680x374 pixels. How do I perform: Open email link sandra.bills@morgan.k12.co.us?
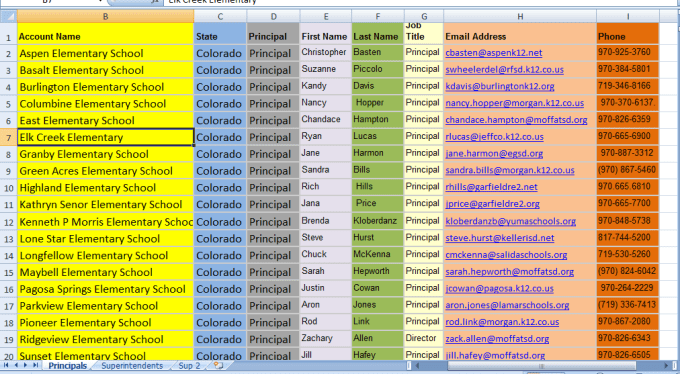click(510, 171)
